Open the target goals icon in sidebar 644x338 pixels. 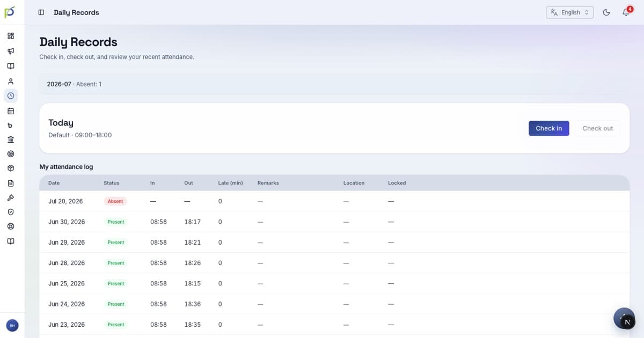pyautogui.click(x=11, y=153)
